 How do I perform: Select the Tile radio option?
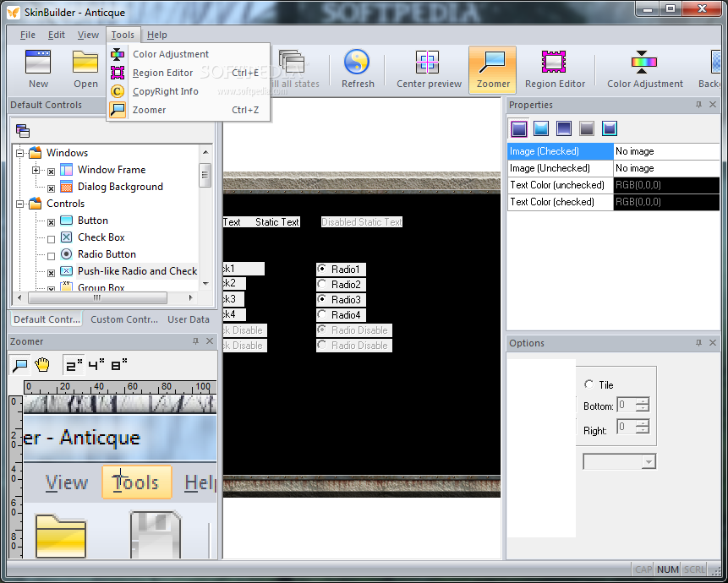click(x=589, y=384)
